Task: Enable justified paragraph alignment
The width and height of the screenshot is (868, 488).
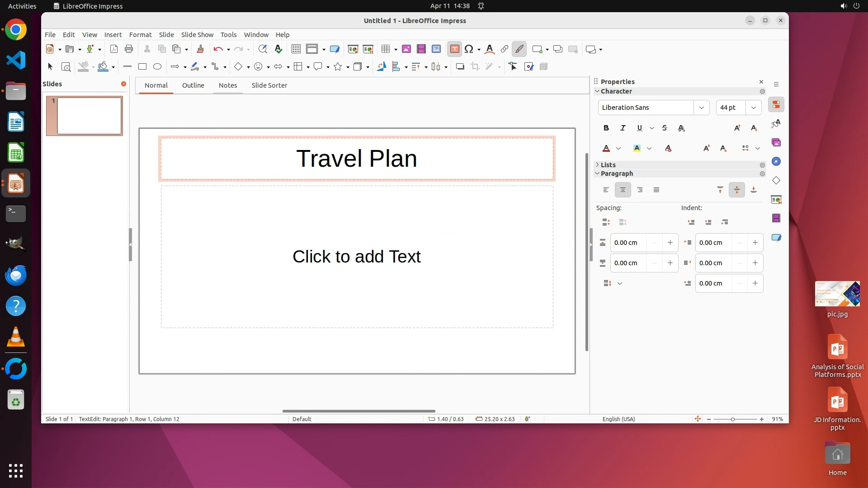Action: coord(656,190)
